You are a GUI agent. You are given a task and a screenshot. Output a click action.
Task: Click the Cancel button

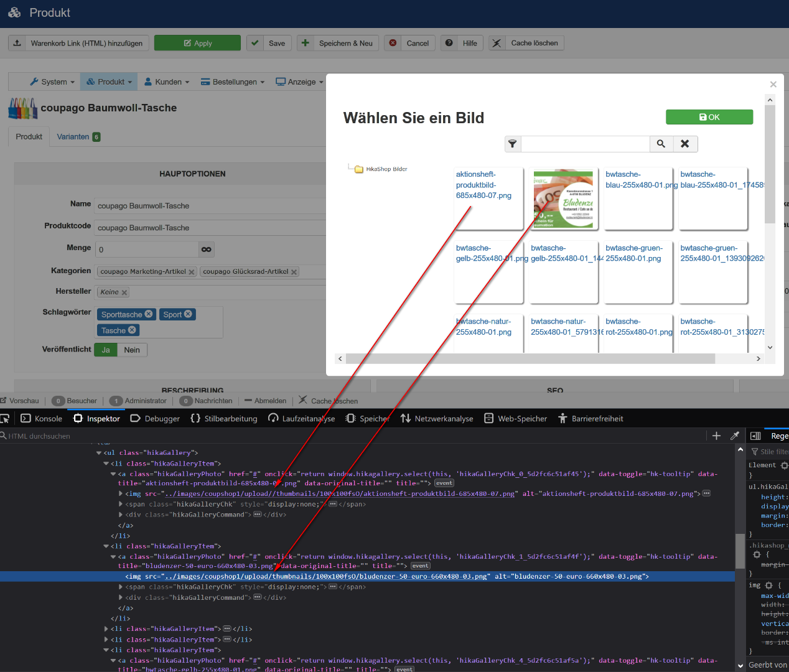pyautogui.click(x=409, y=43)
